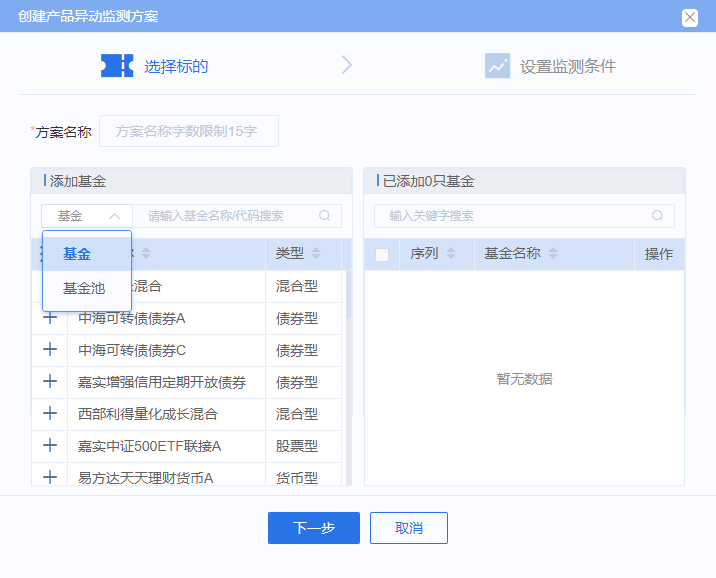Toggle select-all checkbox in added funds table
The image size is (716, 578).
pyautogui.click(x=382, y=255)
